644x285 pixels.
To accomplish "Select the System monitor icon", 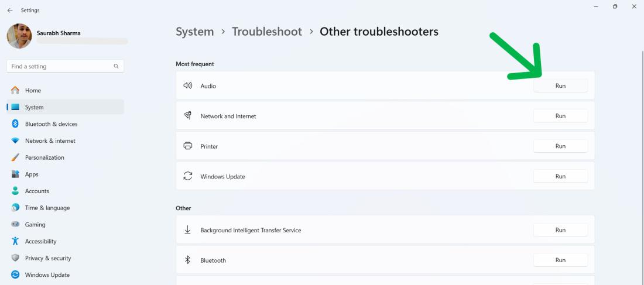I will (x=15, y=107).
